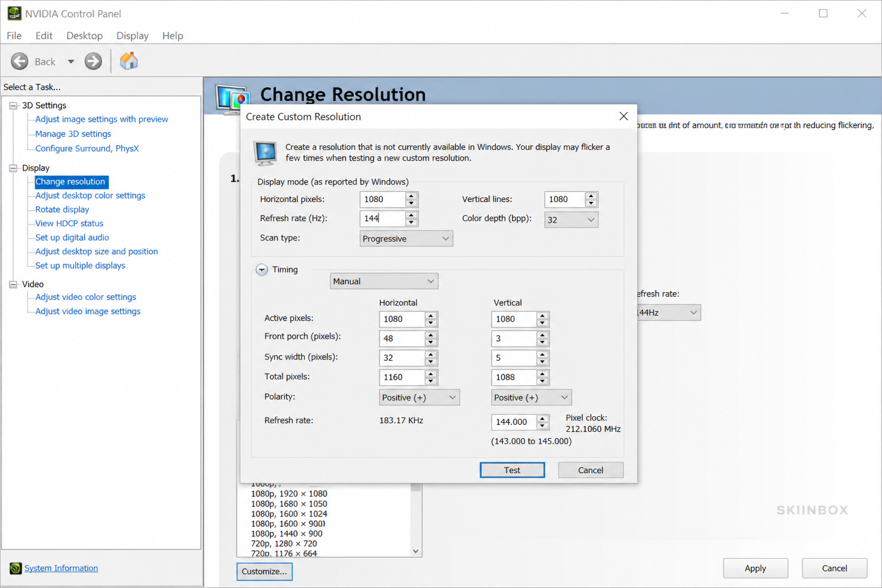The height and width of the screenshot is (588, 882).
Task: Select Manage 3D settings task
Action: coord(73,134)
